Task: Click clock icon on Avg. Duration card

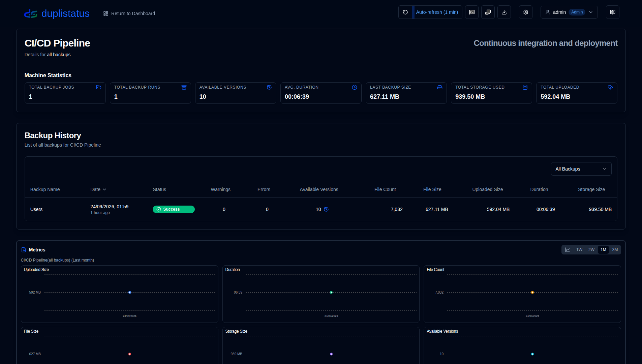Action: [x=355, y=87]
